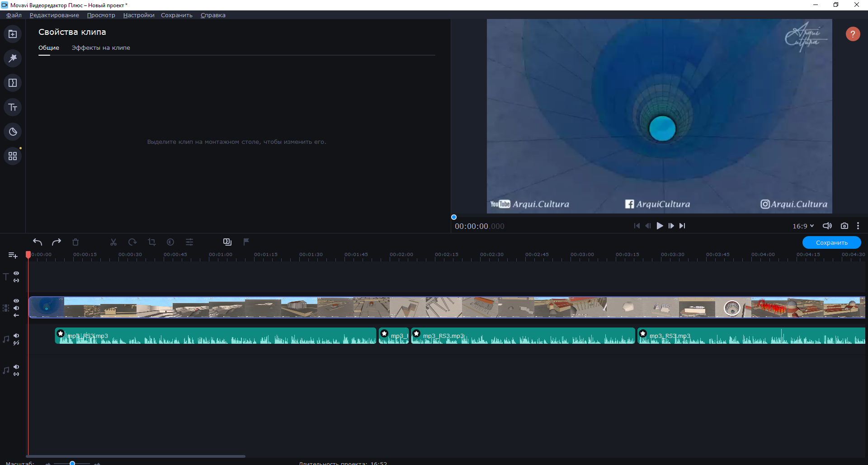Open the Файл menu
The image size is (868, 465).
pyautogui.click(x=14, y=15)
